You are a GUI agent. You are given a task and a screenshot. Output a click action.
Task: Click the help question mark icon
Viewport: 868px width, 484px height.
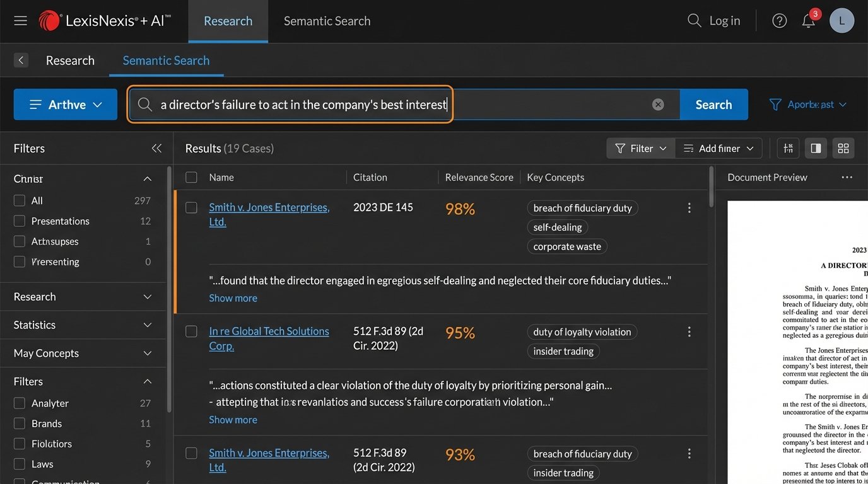tap(779, 21)
